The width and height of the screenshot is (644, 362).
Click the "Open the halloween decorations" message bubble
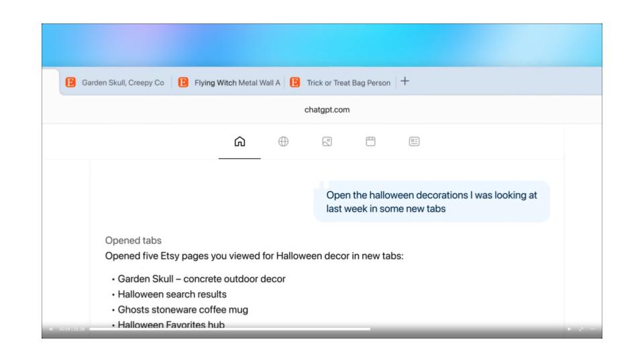click(431, 201)
